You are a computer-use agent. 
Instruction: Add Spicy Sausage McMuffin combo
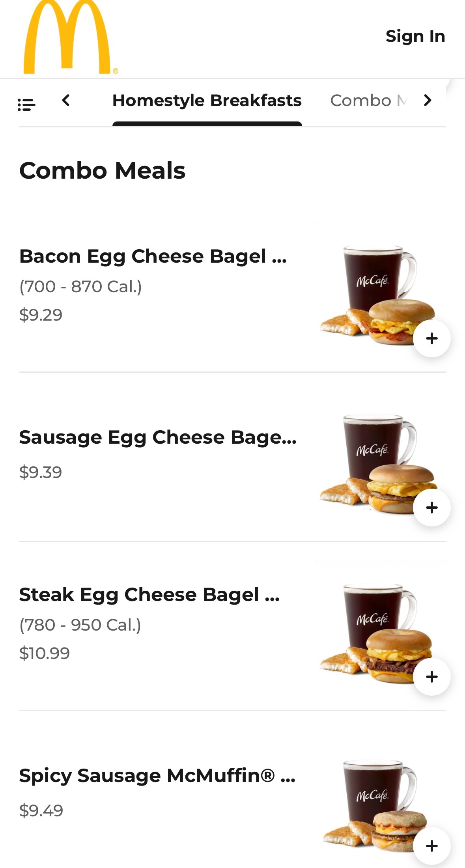[x=432, y=846]
